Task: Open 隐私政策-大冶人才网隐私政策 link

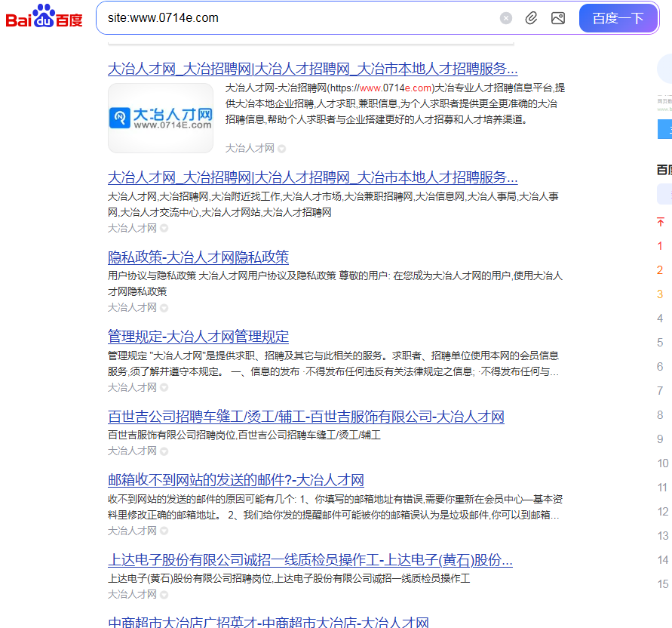Action: pyautogui.click(x=198, y=257)
